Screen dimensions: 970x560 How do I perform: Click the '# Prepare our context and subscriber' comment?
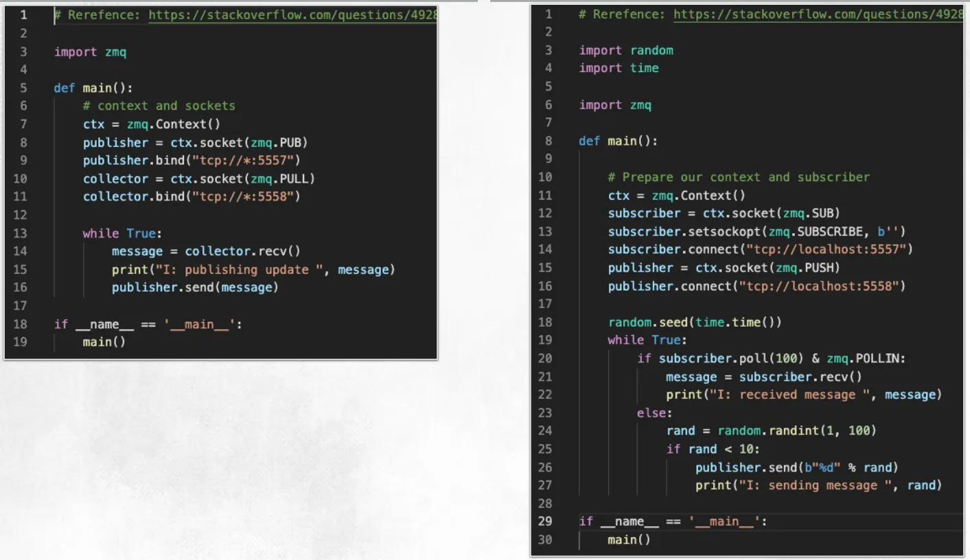coord(739,177)
